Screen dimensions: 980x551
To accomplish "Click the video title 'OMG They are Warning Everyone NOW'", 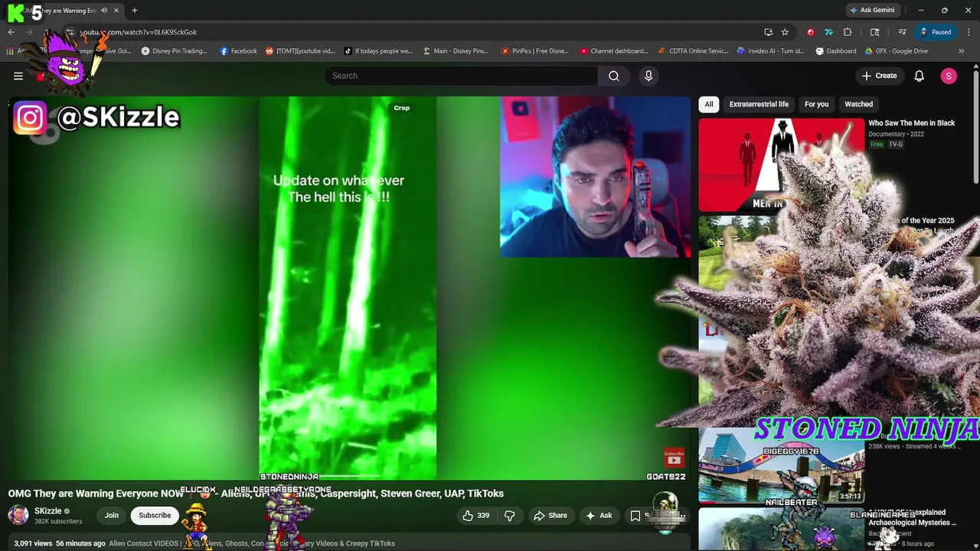I will [256, 494].
